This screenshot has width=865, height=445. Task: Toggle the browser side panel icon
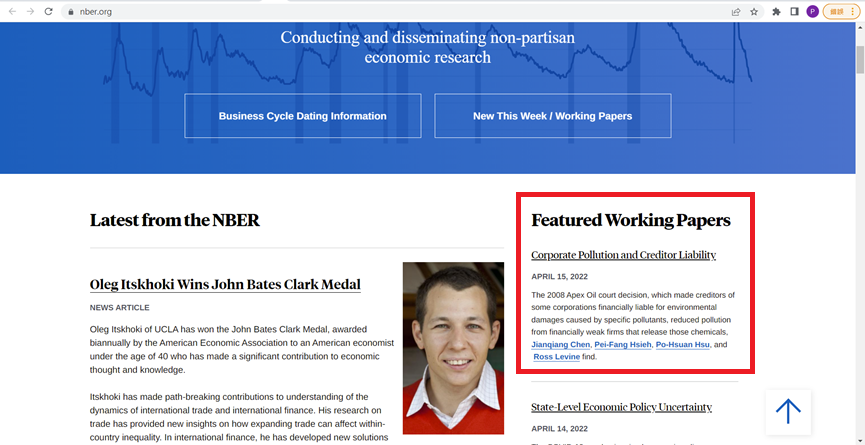pyautogui.click(x=794, y=12)
